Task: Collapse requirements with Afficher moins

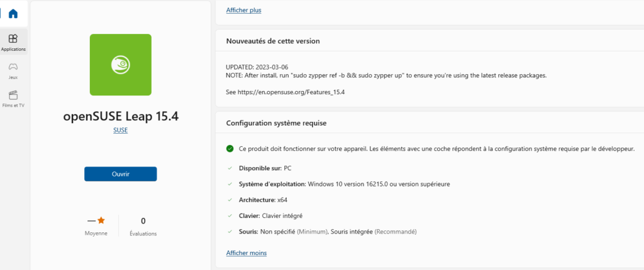Action: coord(247,253)
